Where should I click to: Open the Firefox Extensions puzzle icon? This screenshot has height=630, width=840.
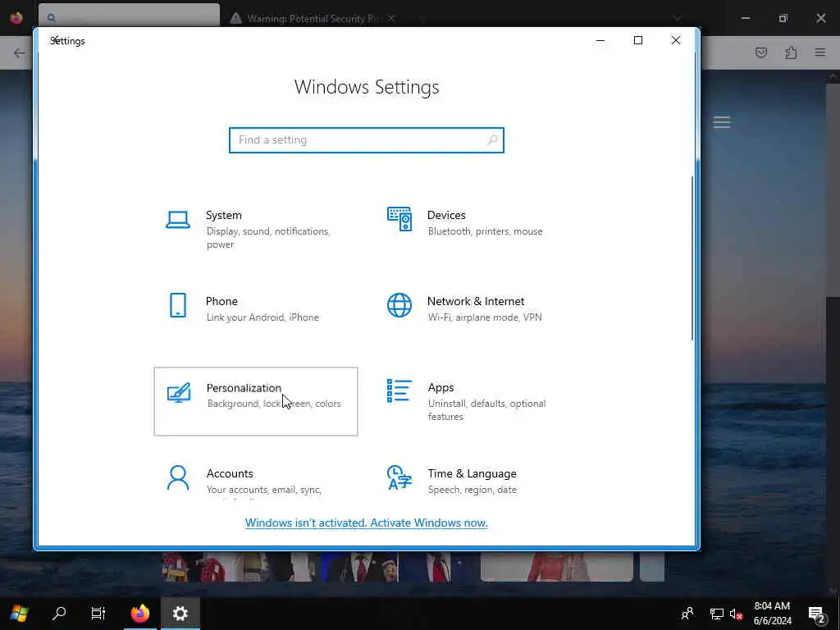791,52
